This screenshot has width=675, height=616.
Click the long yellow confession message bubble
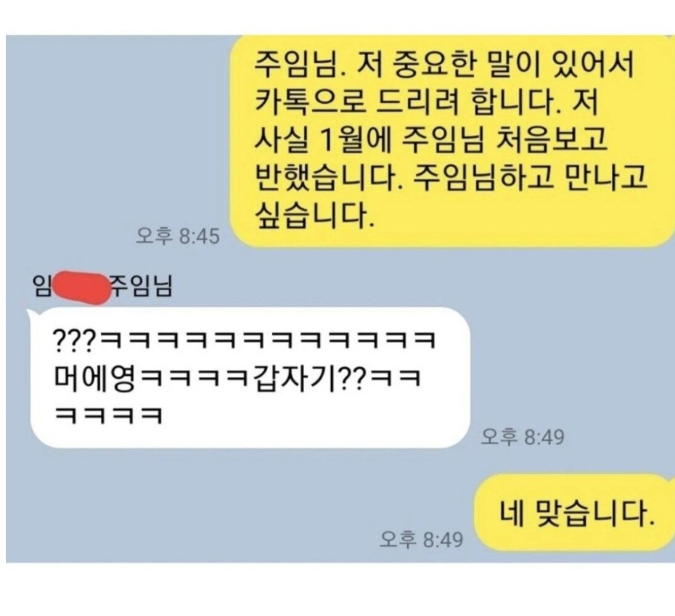click(x=452, y=141)
